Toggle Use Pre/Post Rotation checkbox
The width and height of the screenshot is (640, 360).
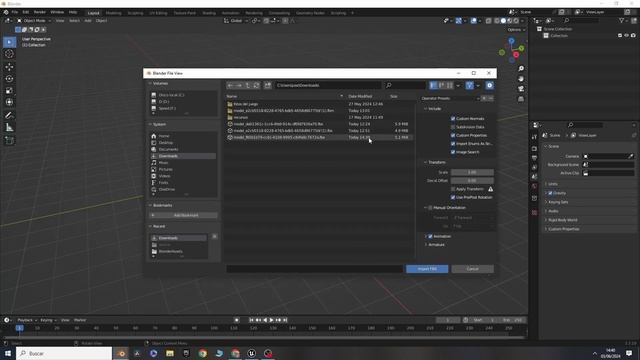tap(453, 198)
